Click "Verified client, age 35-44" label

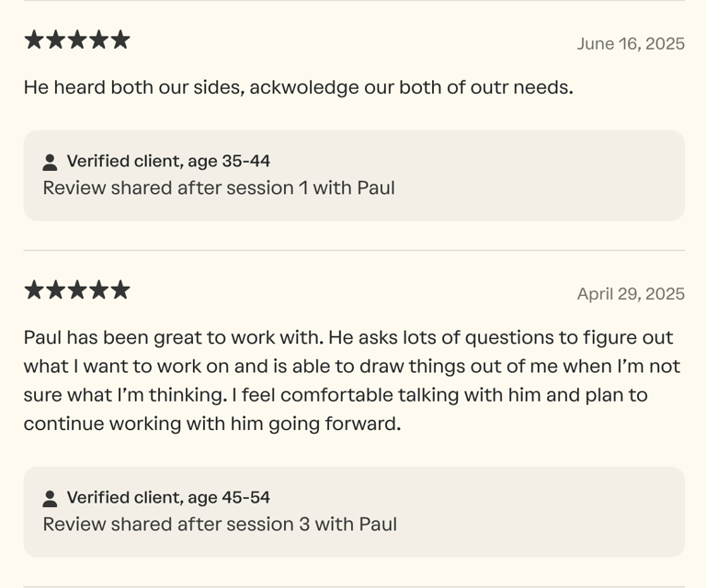(x=168, y=161)
